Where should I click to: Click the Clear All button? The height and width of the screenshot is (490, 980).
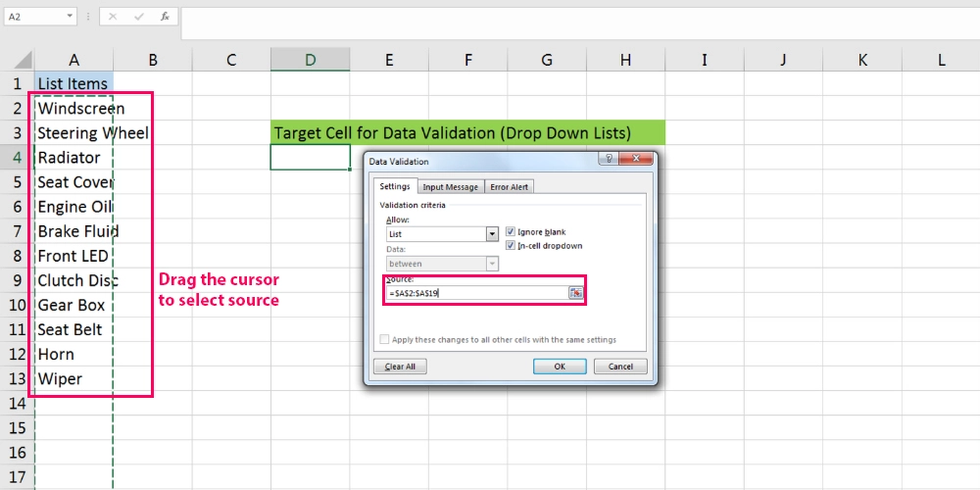click(x=400, y=367)
